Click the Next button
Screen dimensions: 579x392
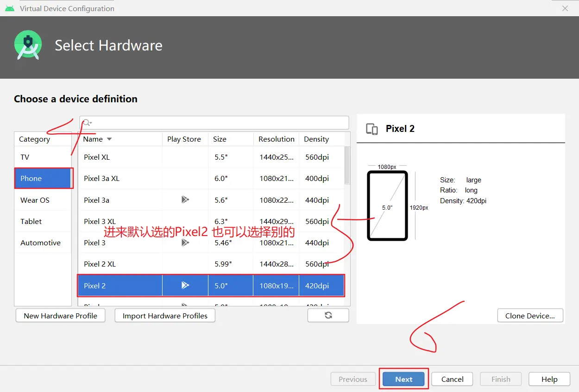[x=404, y=379]
